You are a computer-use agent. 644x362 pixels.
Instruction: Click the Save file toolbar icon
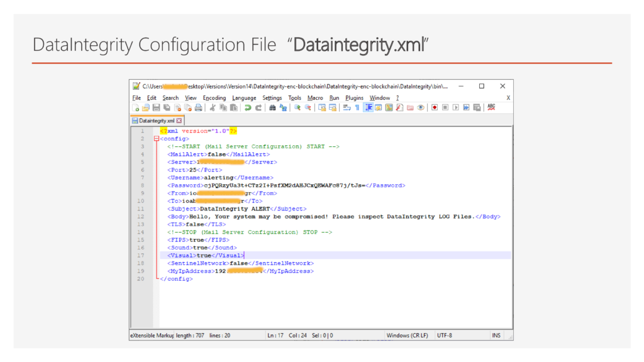point(156,108)
